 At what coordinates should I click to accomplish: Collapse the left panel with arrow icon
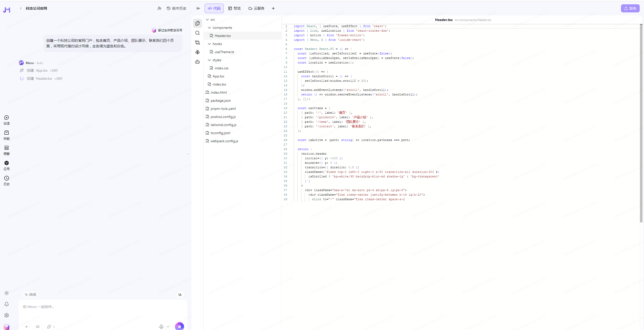click(198, 8)
